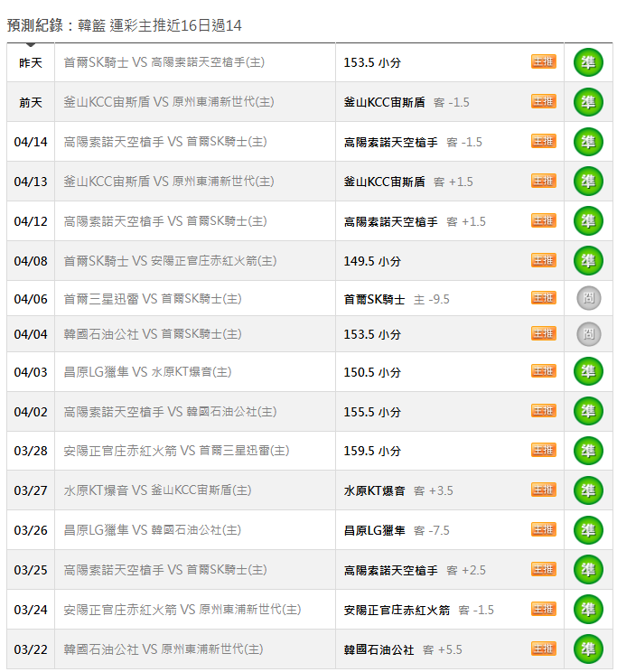Select 水原KT爆音 客 +3.5 prediction text
This screenshot has height=672, width=617.
pos(398,490)
